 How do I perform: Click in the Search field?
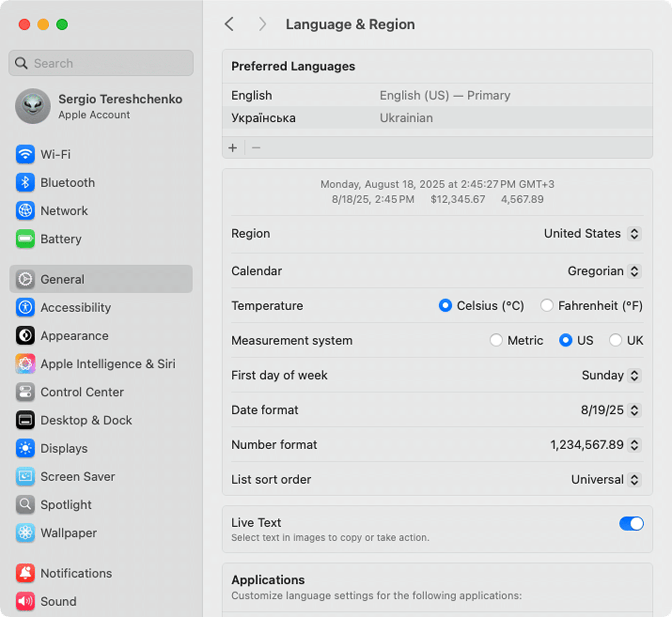pos(101,63)
